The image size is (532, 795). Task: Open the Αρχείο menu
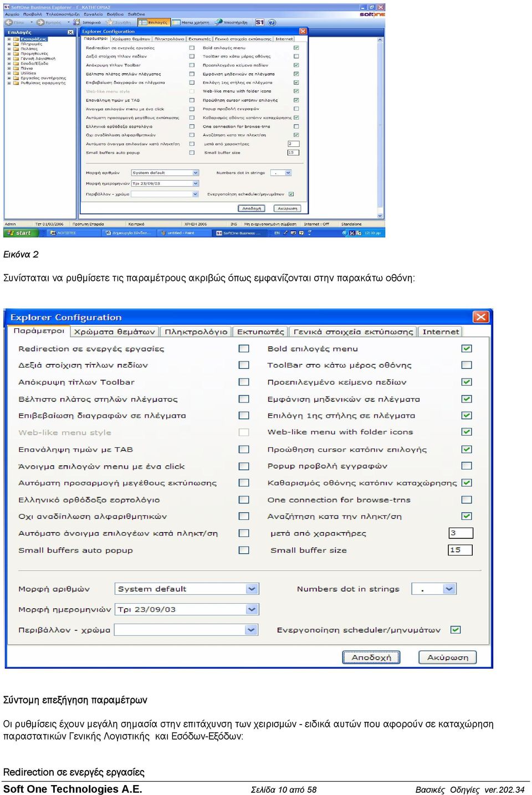(12, 14)
